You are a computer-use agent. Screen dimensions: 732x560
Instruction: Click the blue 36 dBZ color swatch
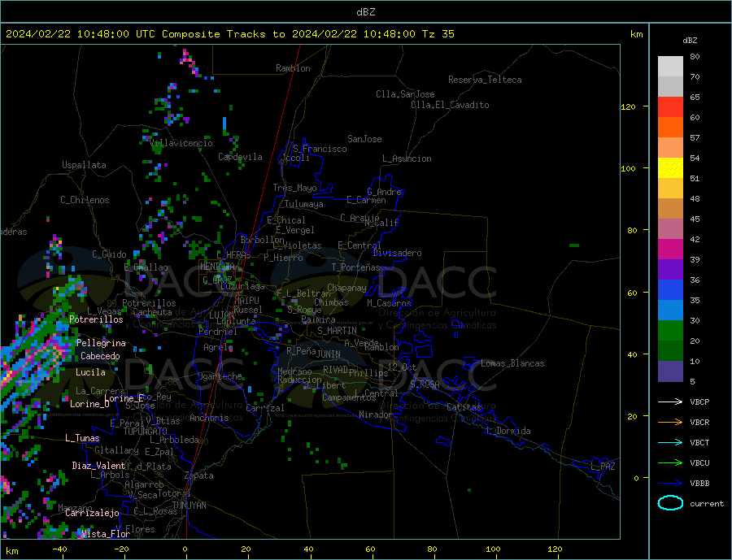tap(670, 290)
